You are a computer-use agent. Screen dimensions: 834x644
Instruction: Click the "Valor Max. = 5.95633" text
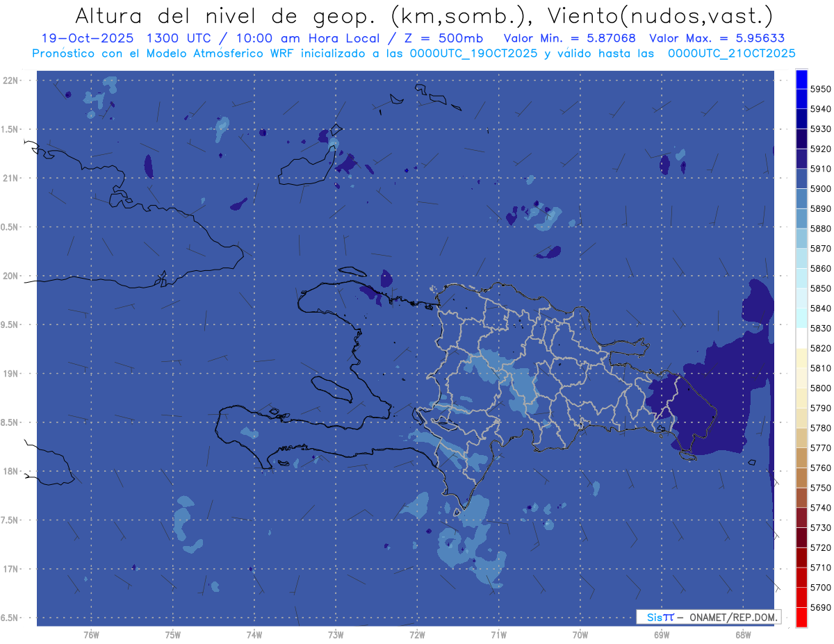coord(717,38)
